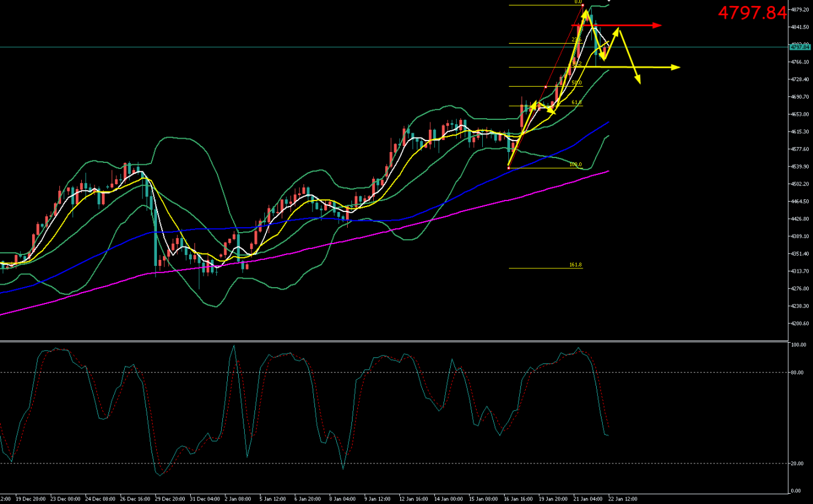Select the 161.8 Fibonacci extension level

tap(576, 265)
